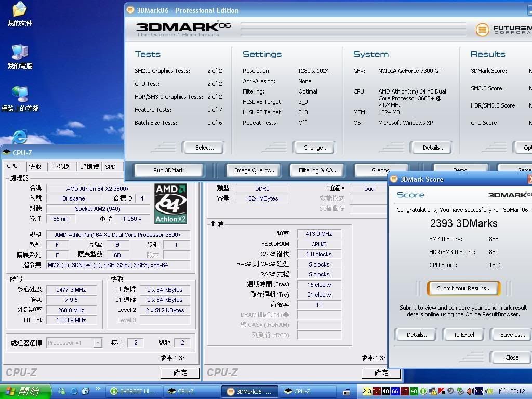The height and width of the screenshot is (399, 532).
Task: Click the 外部頻率 260.8 MHz value
Action: (x=71, y=310)
